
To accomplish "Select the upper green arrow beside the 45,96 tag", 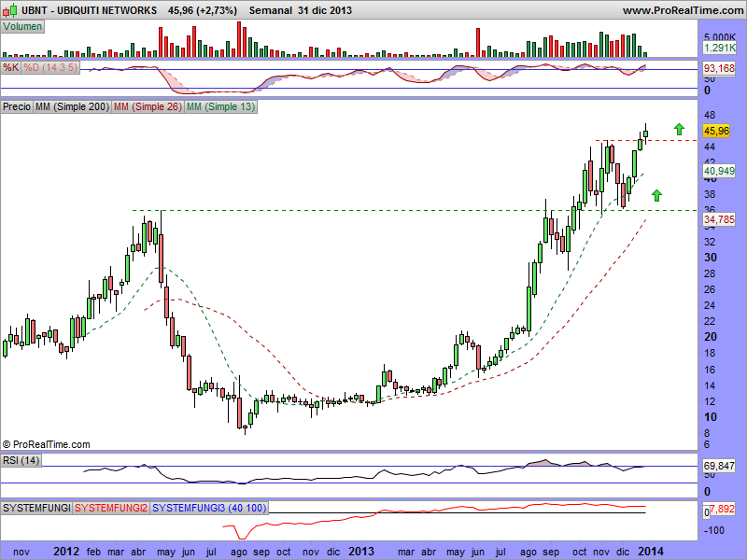I will [x=679, y=129].
